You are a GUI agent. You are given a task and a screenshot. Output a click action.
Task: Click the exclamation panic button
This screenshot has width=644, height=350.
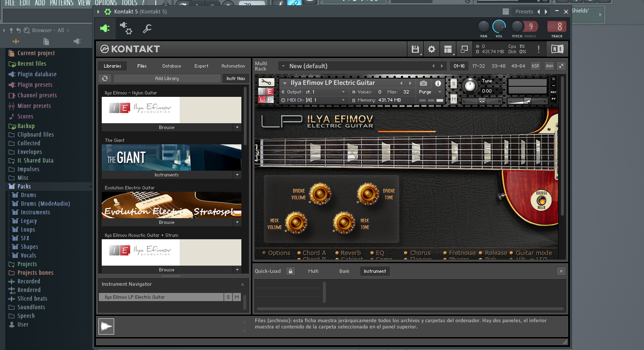coord(539,49)
